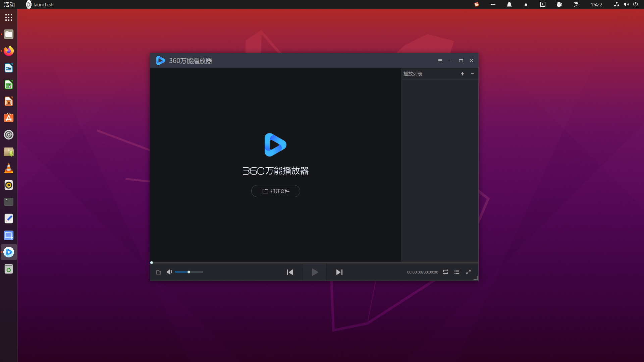Open clock 16:22 calendar menu
The width and height of the screenshot is (644, 362).
pos(596,4)
